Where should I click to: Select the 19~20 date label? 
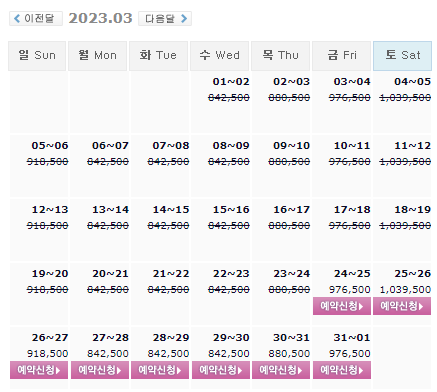tap(50, 274)
